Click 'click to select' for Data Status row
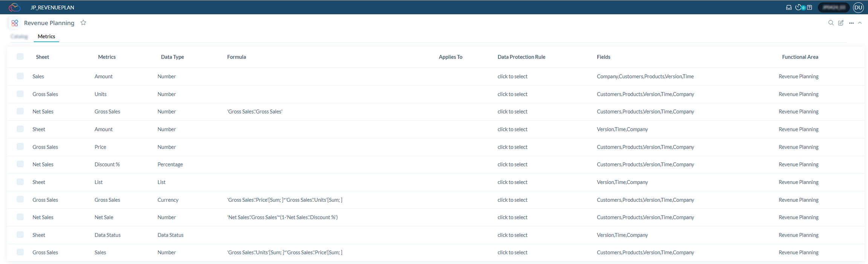Viewport: 868px width, 264px height. pos(512,235)
